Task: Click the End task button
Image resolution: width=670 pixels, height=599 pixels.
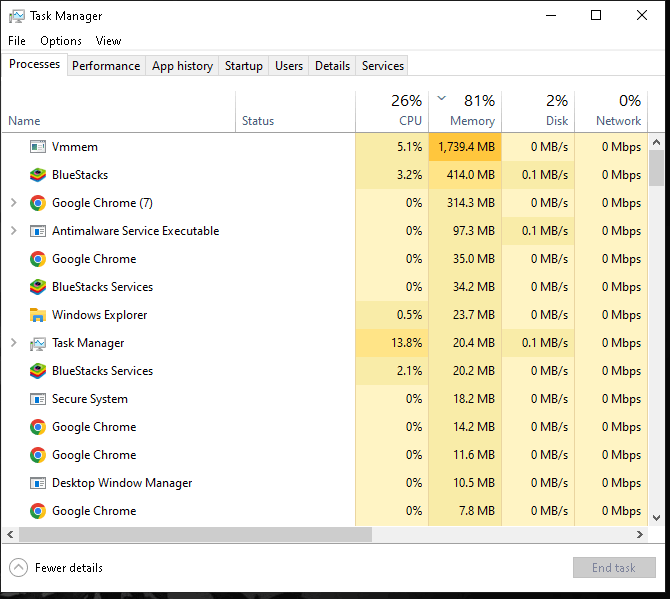Action: [614, 567]
